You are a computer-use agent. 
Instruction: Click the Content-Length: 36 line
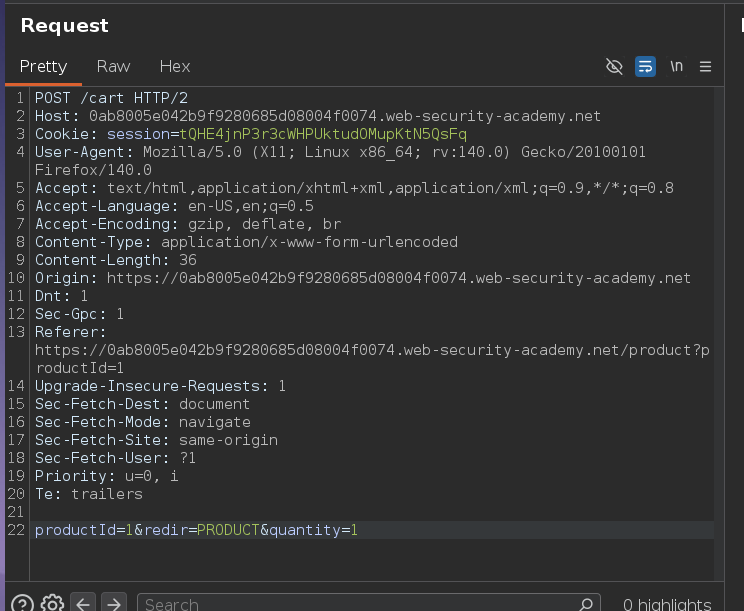coord(116,260)
